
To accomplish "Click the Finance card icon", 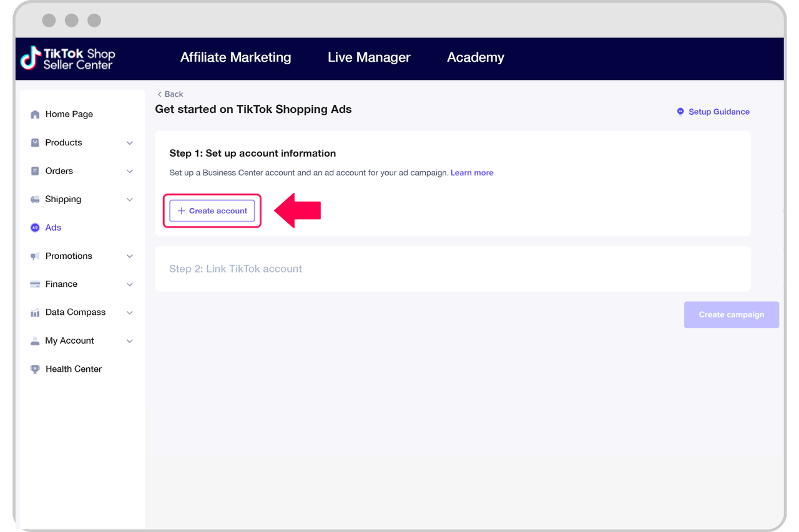I will coord(35,284).
